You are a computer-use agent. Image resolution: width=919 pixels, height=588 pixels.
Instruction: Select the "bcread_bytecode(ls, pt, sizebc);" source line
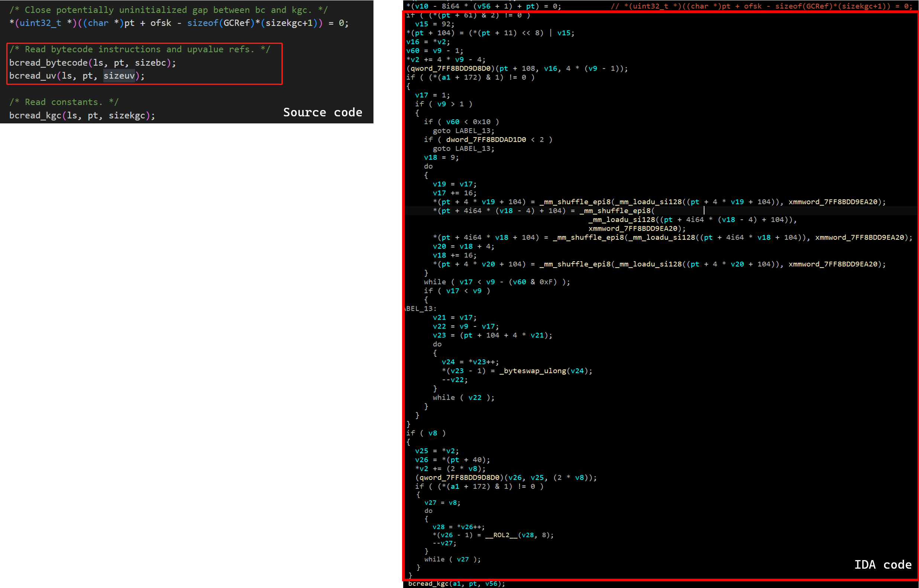click(93, 62)
